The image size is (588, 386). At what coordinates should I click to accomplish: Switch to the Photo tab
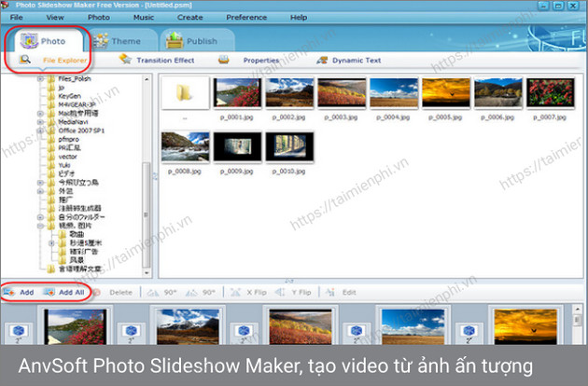[x=48, y=40]
